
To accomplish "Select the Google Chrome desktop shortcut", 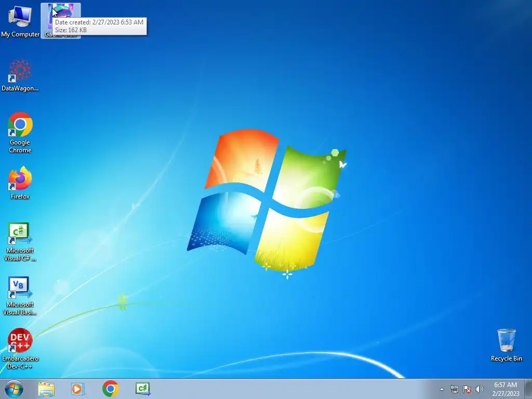I will coord(20,132).
